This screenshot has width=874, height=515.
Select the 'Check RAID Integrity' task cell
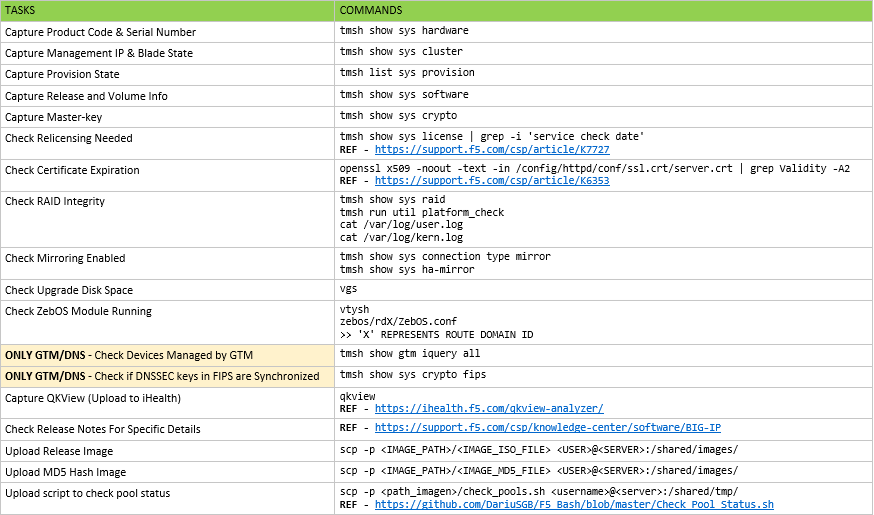click(x=55, y=201)
